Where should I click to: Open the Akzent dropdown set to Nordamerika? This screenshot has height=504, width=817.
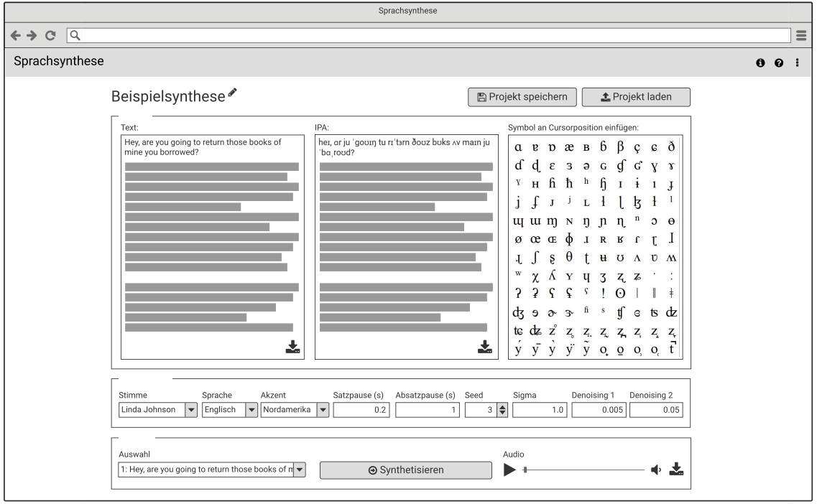tap(323, 410)
